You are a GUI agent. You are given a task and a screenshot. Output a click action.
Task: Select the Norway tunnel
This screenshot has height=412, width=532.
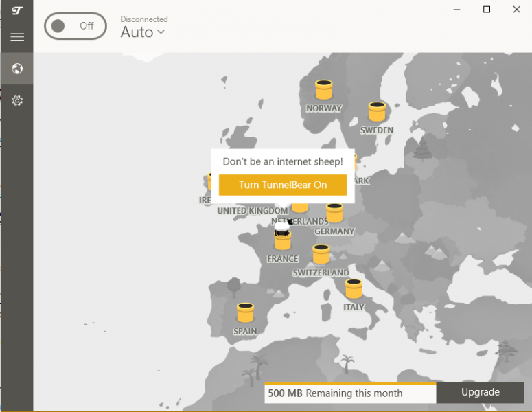[x=324, y=89]
